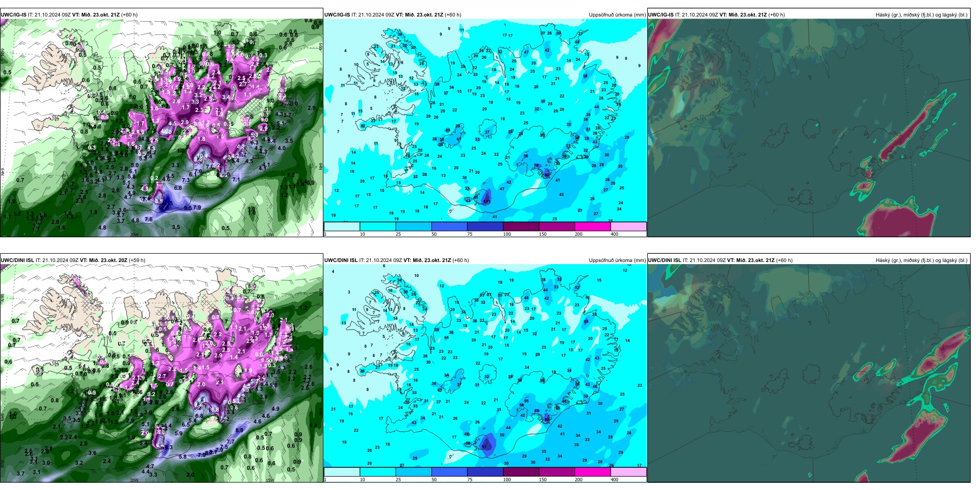Click the dark purple 100–150 mm swatch in top legend
980x490 pixels.
pos(521,226)
